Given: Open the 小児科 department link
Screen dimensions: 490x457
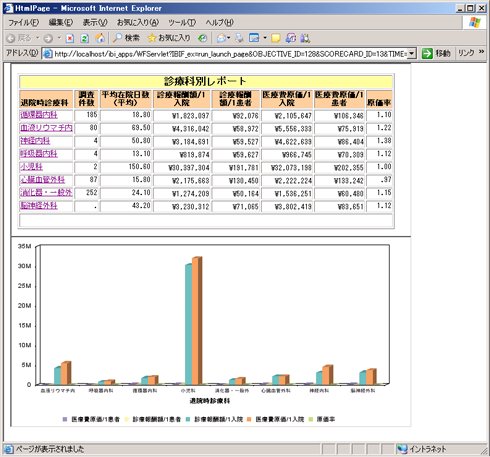Looking at the screenshot, I should [31, 167].
